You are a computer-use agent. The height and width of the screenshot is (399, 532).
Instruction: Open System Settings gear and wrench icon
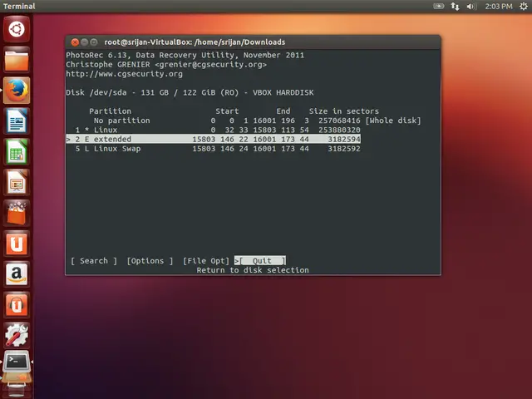(x=17, y=335)
